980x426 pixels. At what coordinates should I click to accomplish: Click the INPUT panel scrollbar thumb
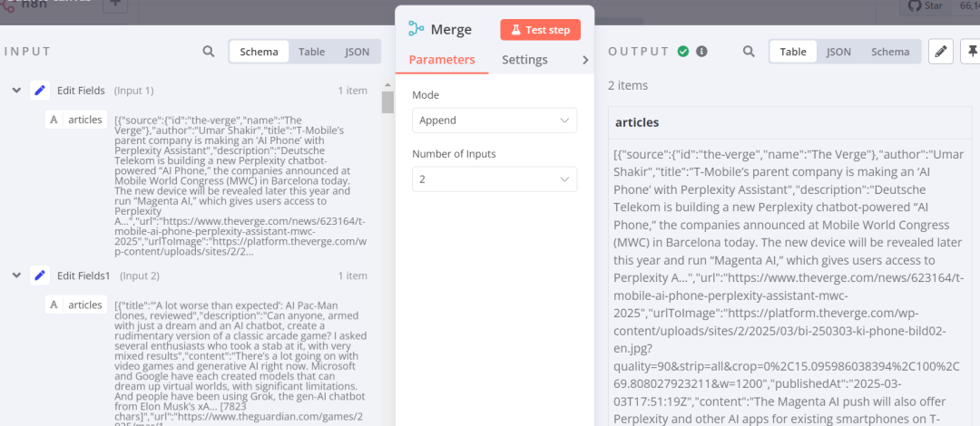388,102
